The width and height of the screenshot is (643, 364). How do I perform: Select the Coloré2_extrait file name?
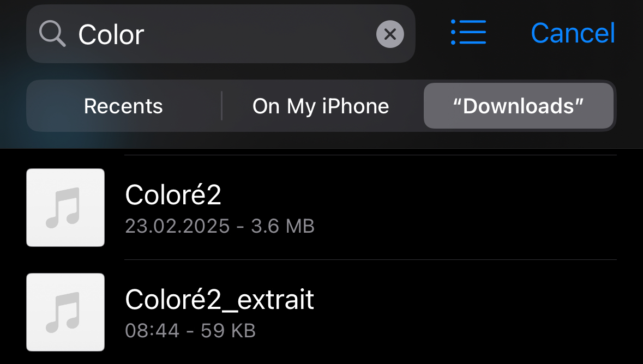[x=219, y=299]
